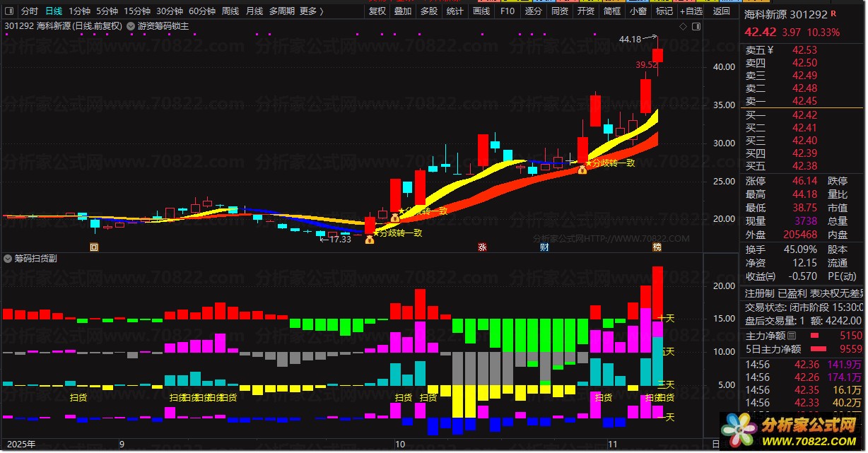Viewport: 868px width, 453px height.
Task: Click the 财 marker below the chart
Action: pyautogui.click(x=544, y=247)
